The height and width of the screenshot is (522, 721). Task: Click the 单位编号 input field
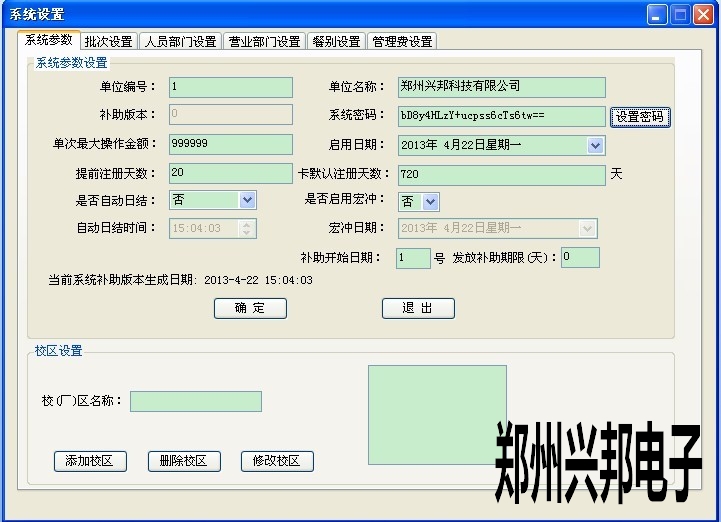click(231, 87)
